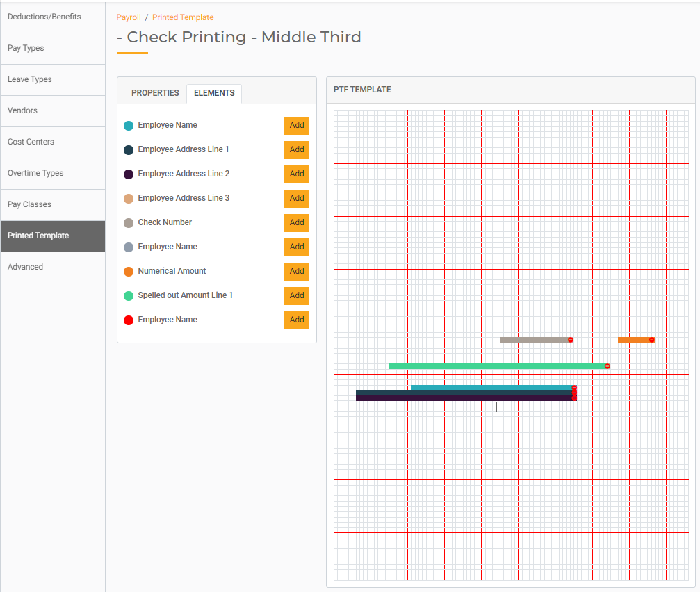The width and height of the screenshot is (700, 592).
Task: Click red dot for last Employee Name
Action: pyautogui.click(x=129, y=320)
